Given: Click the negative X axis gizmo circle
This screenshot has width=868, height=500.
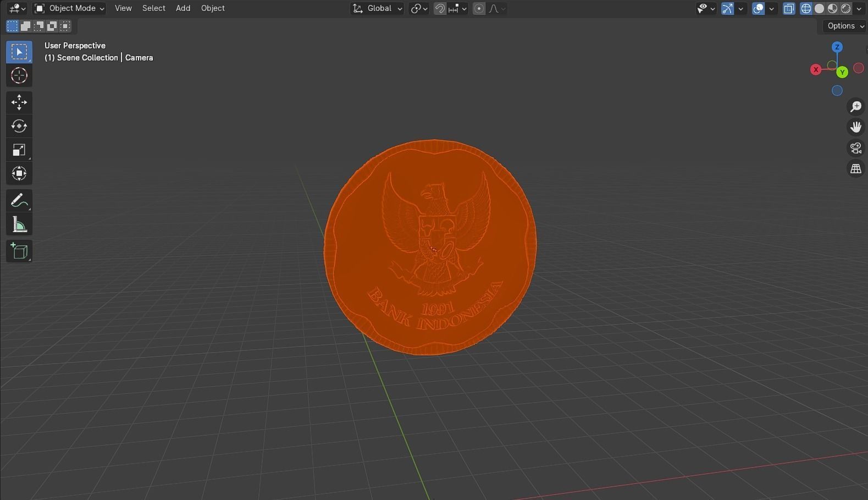Looking at the screenshot, I should click(859, 69).
